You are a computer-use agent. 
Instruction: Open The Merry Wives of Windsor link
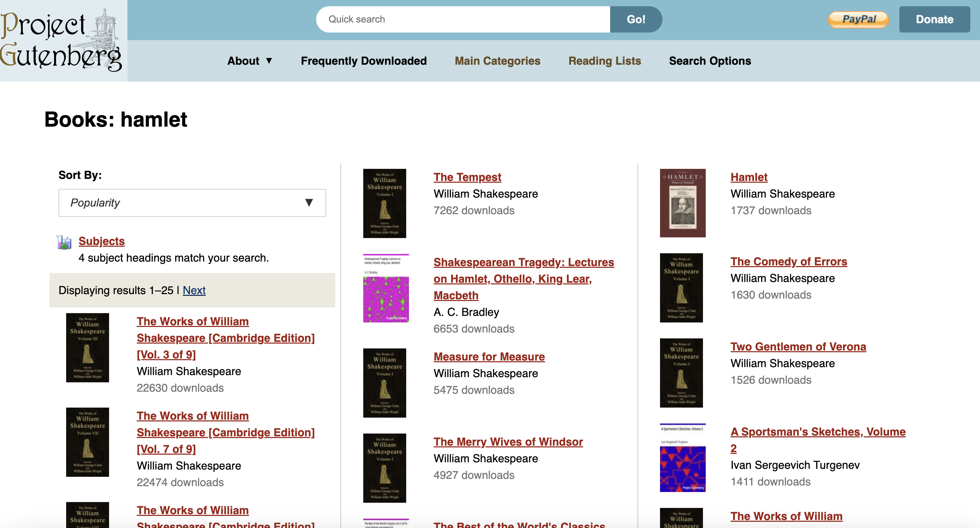pos(508,442)
